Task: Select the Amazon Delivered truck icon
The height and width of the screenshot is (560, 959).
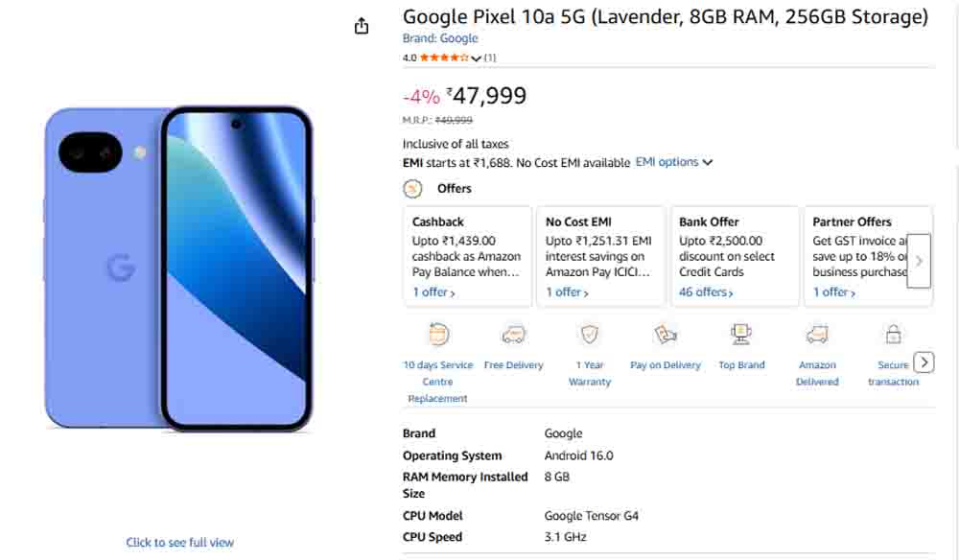Action: tap(817, 337)
